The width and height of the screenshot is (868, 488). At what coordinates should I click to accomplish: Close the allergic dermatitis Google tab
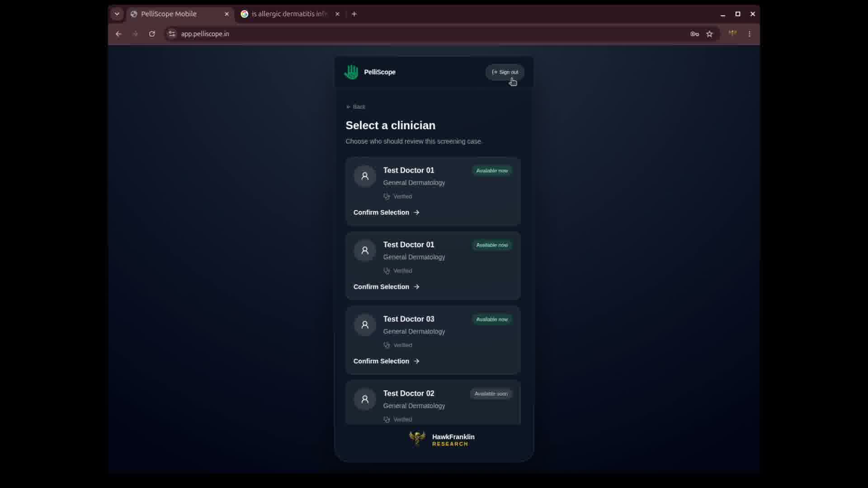[337, 14]
